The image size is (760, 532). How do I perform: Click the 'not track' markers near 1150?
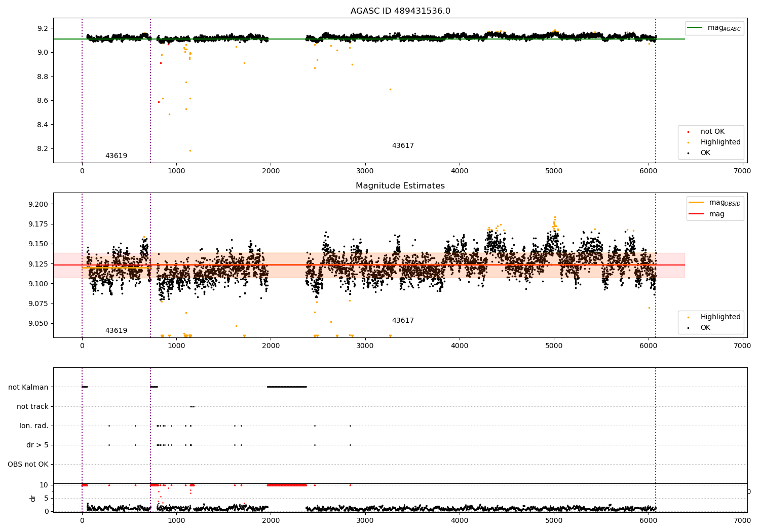click(192, 406)
